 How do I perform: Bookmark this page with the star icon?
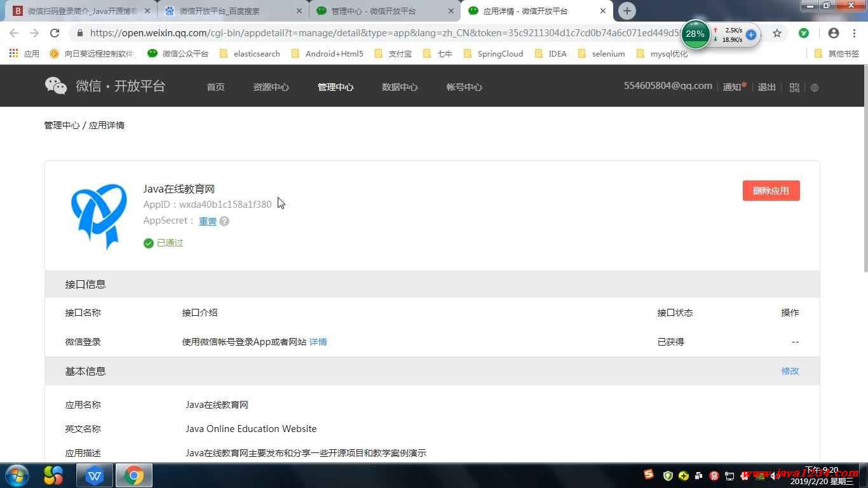(777, 33)
